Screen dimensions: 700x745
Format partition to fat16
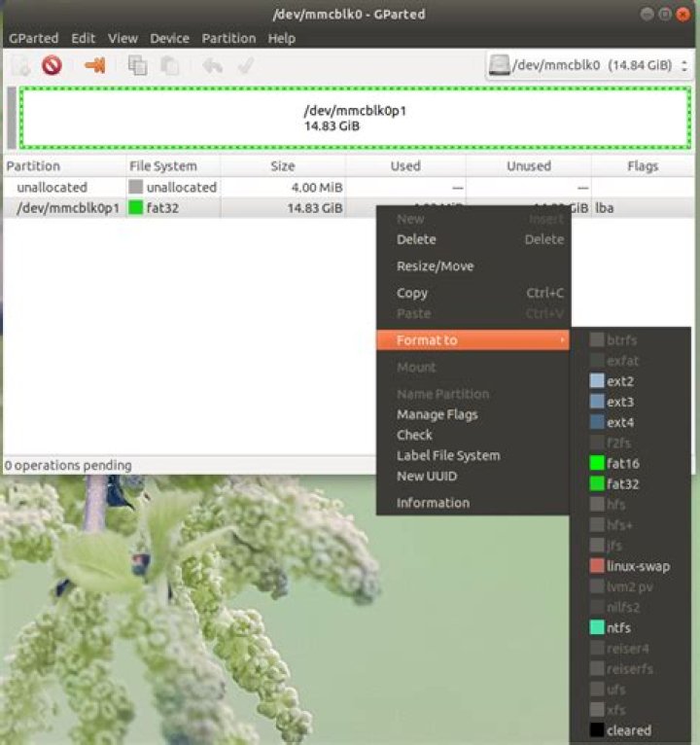631,463
